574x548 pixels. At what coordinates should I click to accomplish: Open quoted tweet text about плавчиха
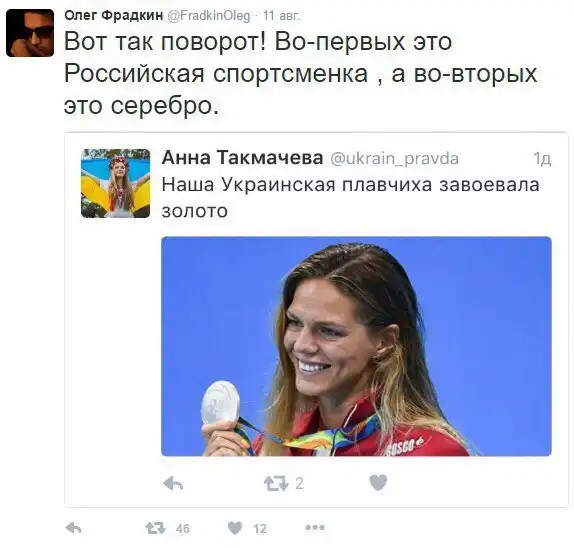(350, 197)
